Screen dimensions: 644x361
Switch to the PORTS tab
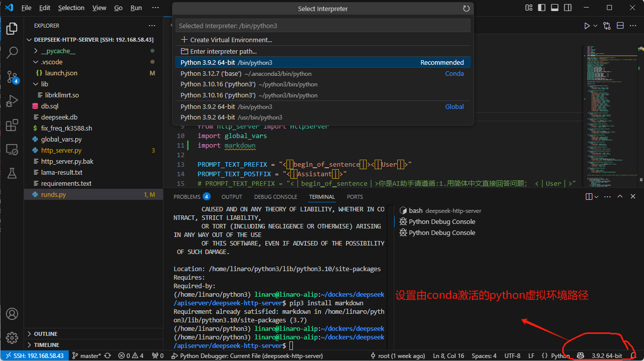coord(355,197)
